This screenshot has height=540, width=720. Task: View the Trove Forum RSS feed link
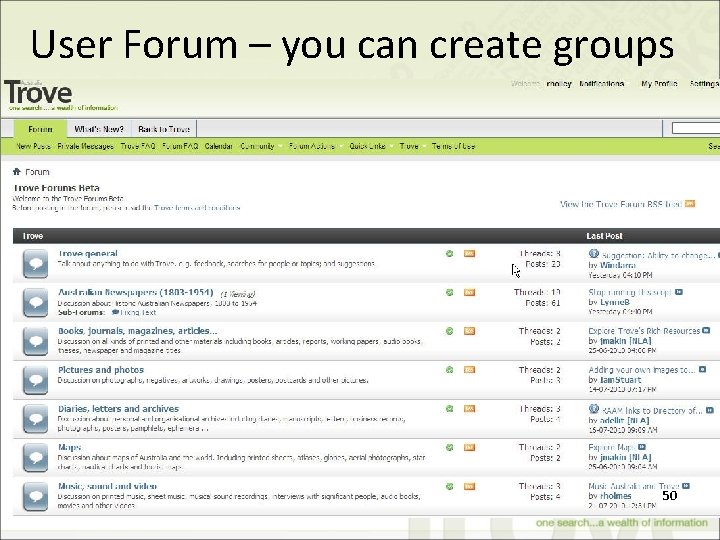621,204
